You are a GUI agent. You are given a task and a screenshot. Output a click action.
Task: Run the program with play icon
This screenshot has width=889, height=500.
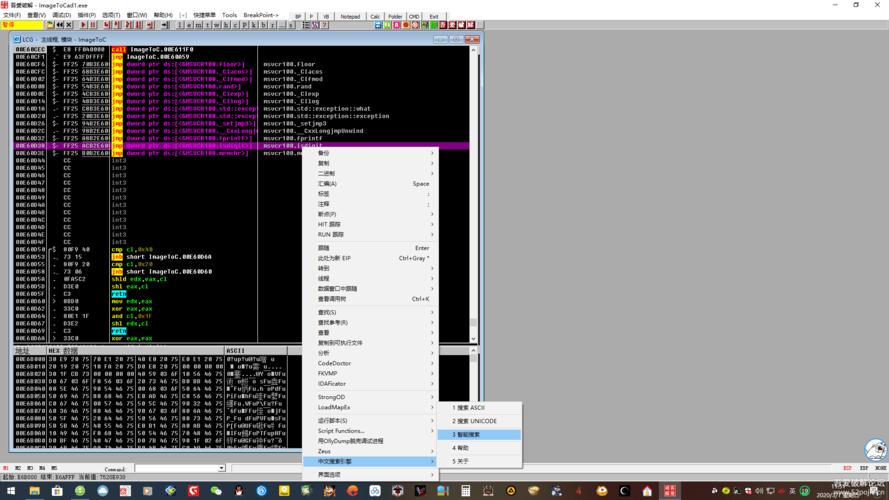(83, 25)
